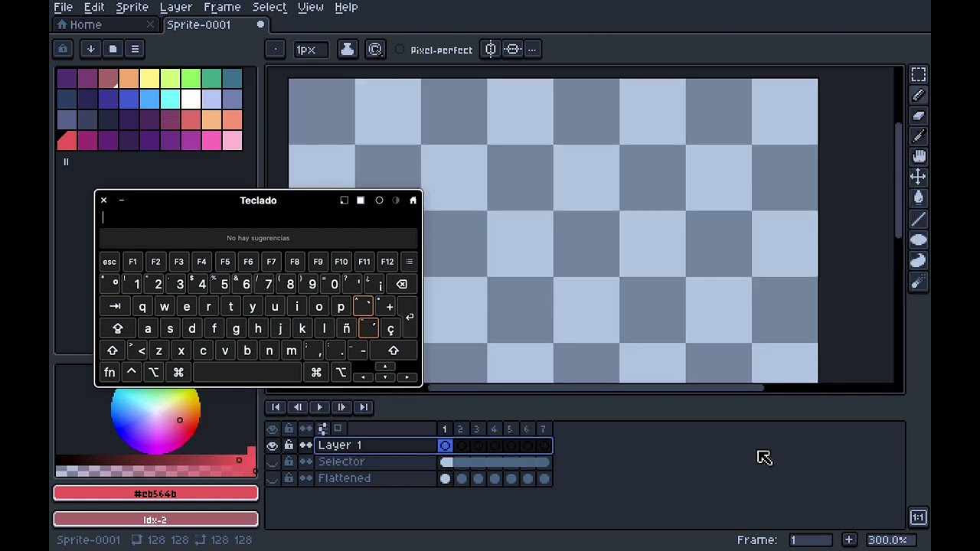Select the Move tool
The width and height of the screenshot is (980, 551).
[x=918, y=178]
